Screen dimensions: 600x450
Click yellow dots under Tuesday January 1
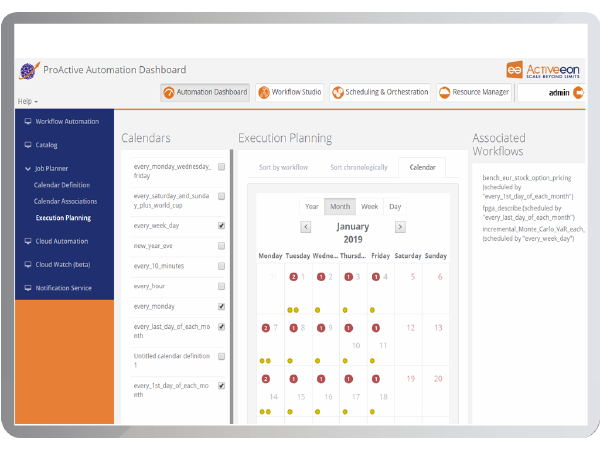[293, 310]
